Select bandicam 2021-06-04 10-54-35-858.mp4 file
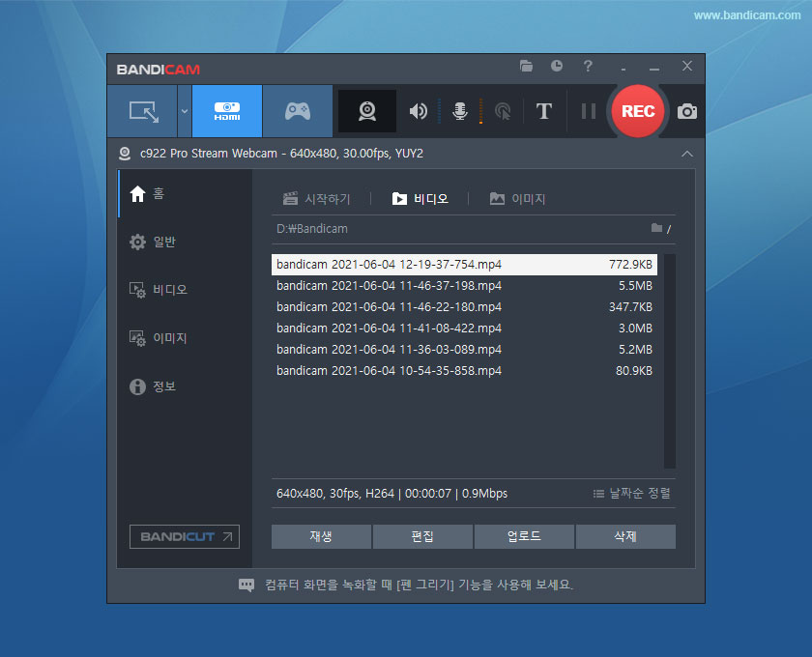The image size is (812, 657). click(x=464, y=371)
